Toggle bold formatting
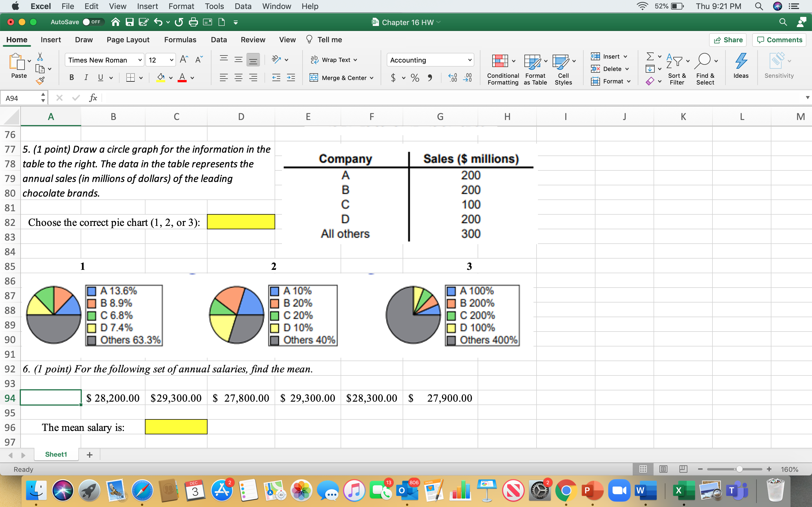 point(71,77)
